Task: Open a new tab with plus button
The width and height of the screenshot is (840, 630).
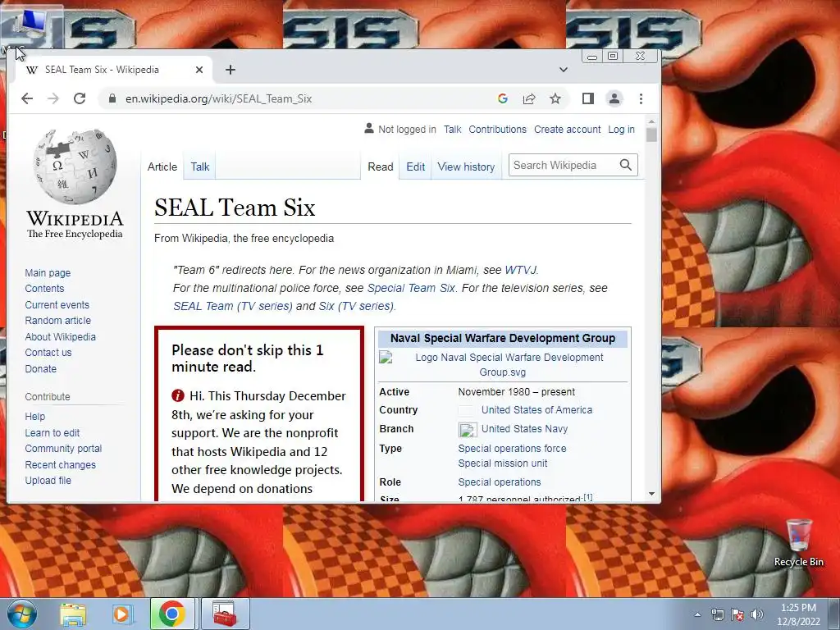Action: tap(231, 70)
